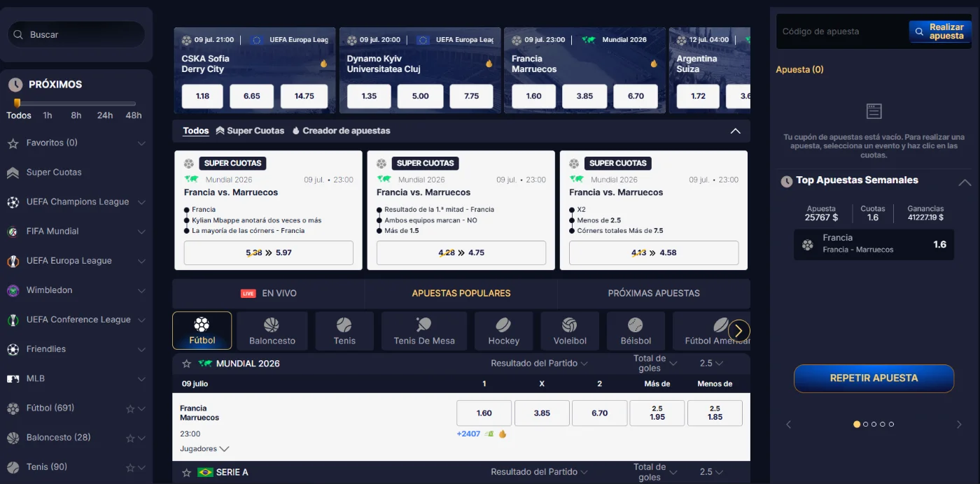The height and width of the screenshot is (484, 980).
Task: Select Super Cuotas filter tab
Action: tap(250, 131)
